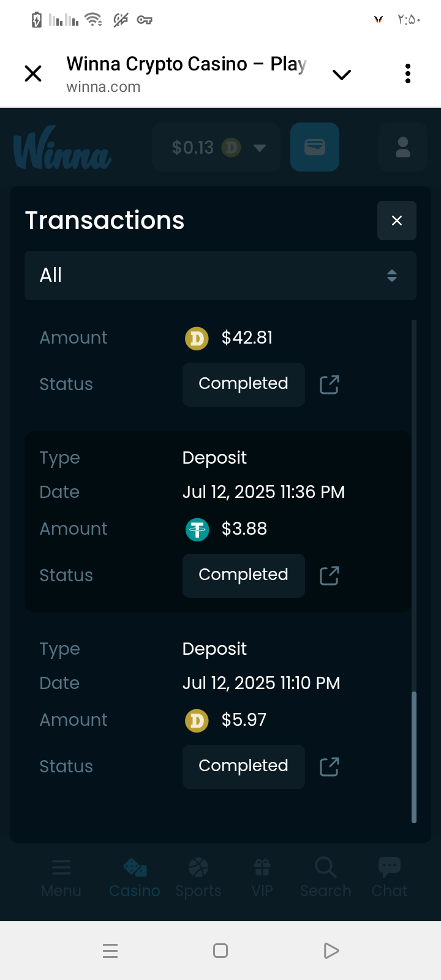
Task: Click the Winna logo
Action: 62,148
